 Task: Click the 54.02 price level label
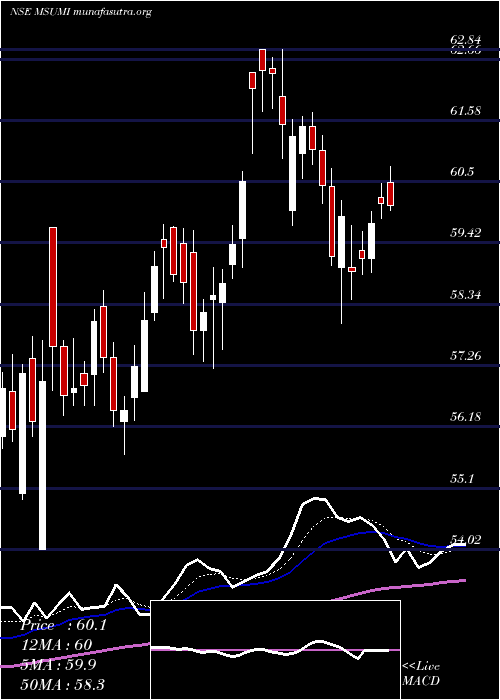tap(466, 540)
